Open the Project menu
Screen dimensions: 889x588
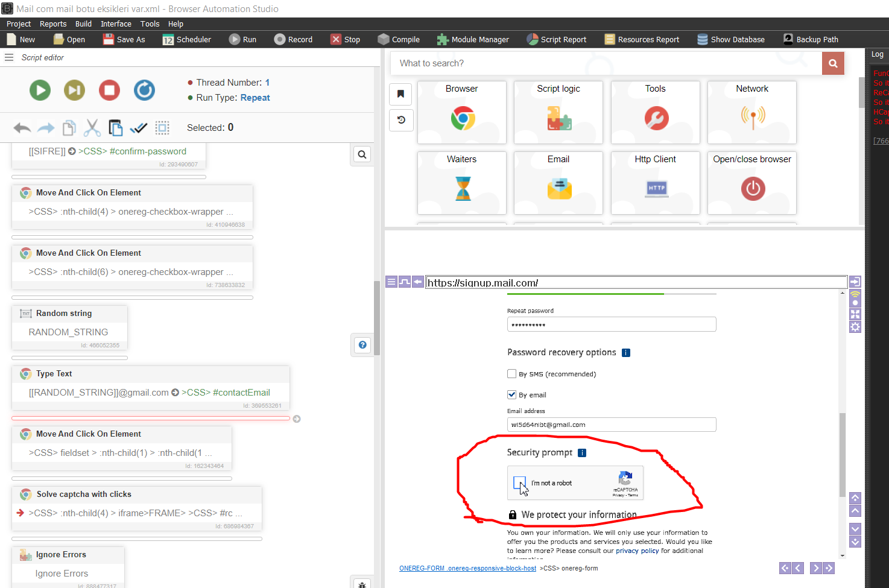pyautogui.click(x=19, y=24)
